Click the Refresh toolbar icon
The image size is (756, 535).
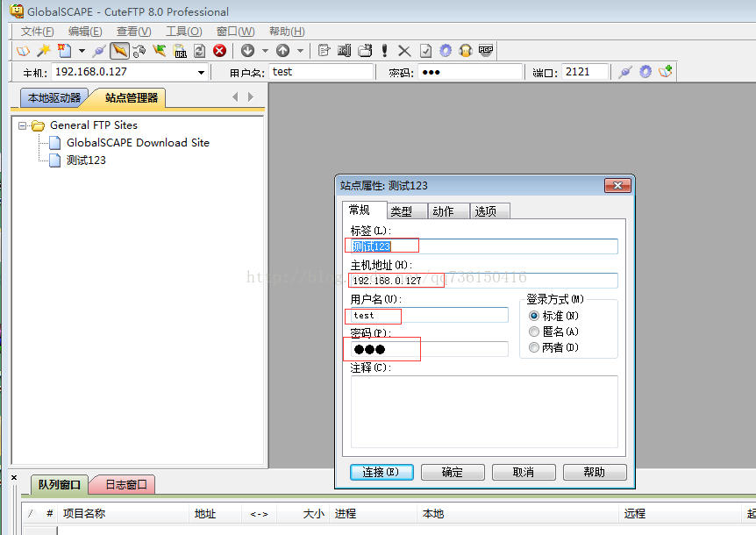(x=200, y=51)
